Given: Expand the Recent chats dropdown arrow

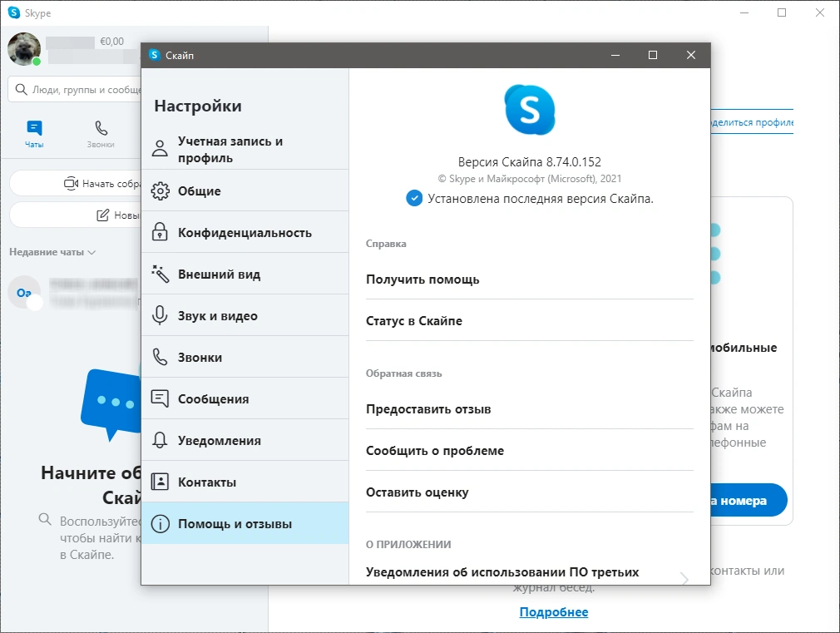Looking at the screenshot, I should (x=91, y=252).
